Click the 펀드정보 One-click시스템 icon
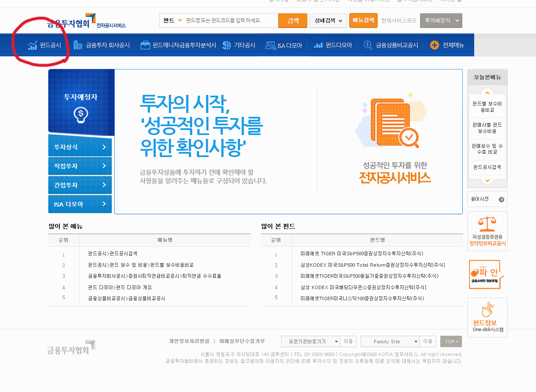This screenshot has width=536, height=392. point(487,317)
